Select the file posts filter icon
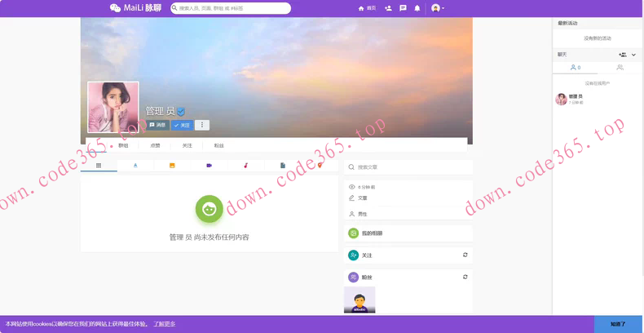This screenshot has height=333, width=644. click(x=283, y=165)
